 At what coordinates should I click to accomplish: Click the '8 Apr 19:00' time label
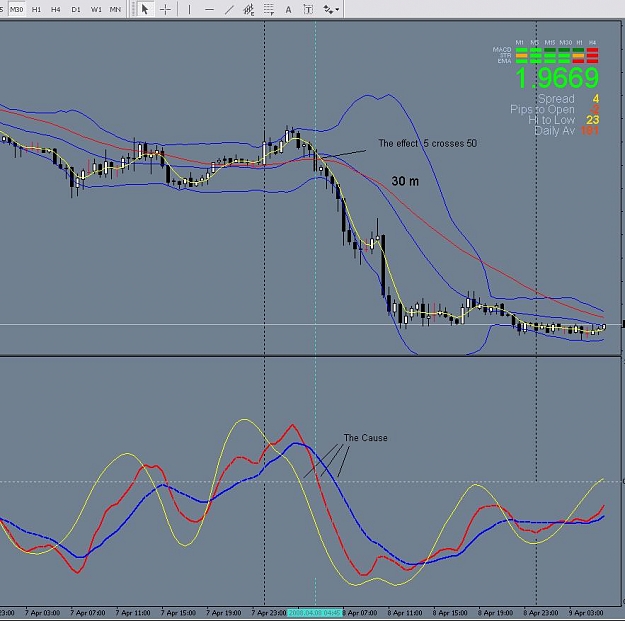[495, 613]
